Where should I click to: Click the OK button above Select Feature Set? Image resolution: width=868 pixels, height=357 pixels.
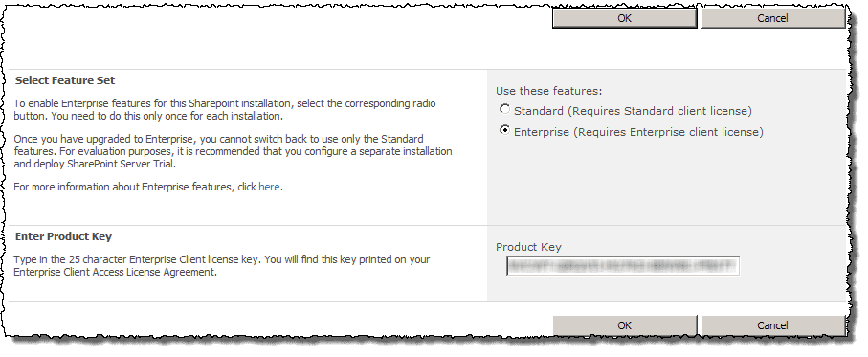pyautogui.click(x=624, y=18)
